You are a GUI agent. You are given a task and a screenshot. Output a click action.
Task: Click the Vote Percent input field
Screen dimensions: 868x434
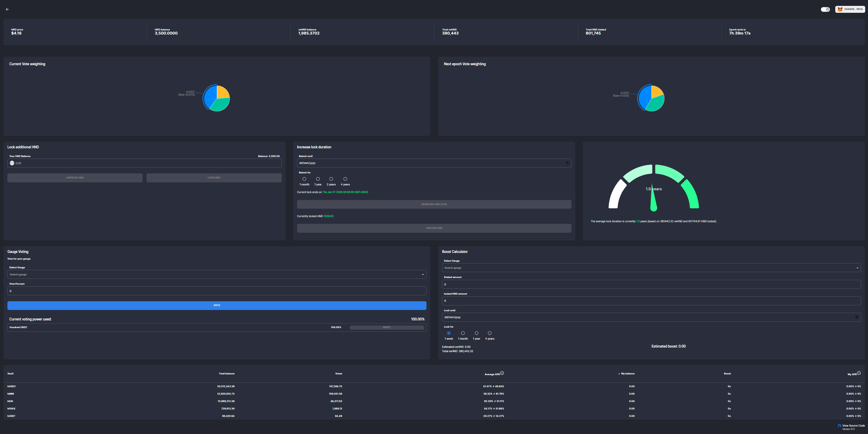217,291
